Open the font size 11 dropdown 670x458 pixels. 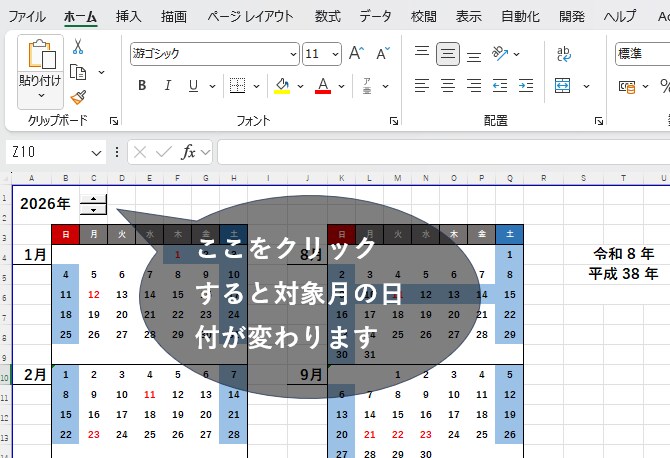pos(335,54)
